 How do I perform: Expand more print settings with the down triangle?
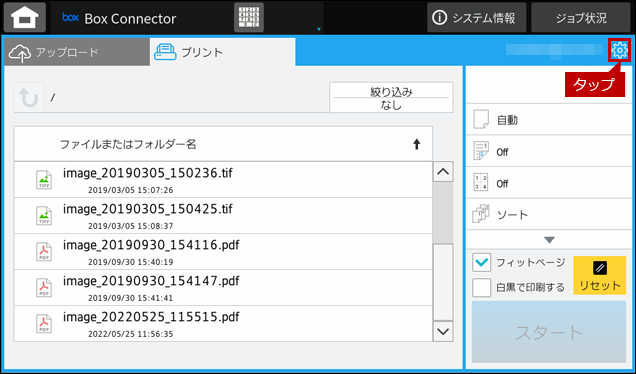549,240
